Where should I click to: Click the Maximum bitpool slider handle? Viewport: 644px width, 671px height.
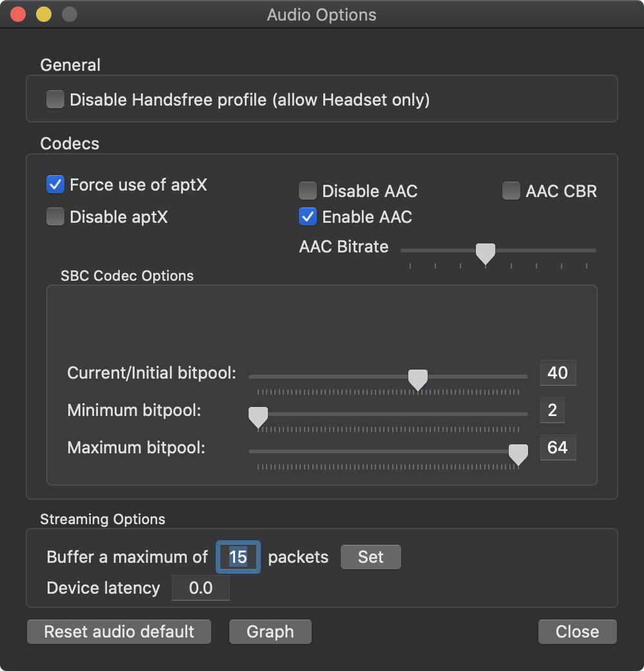518,455
